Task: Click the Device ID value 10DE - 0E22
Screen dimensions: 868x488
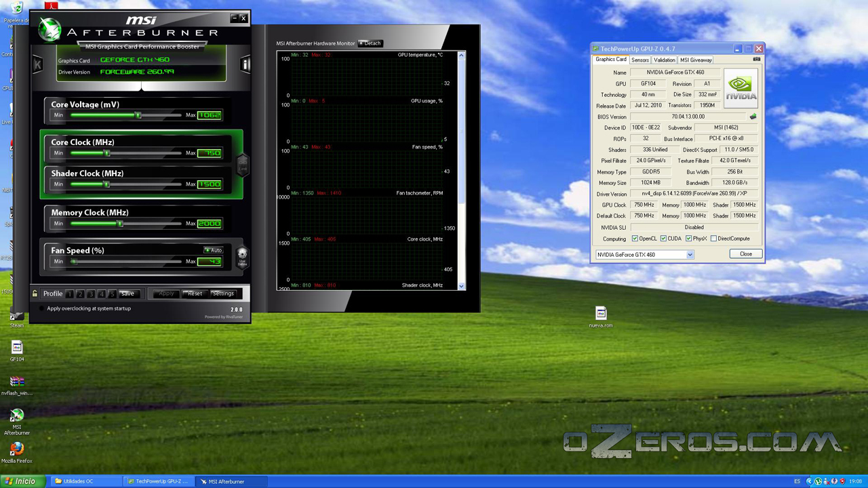Action: pyautogui.click(x=646, y=127)
